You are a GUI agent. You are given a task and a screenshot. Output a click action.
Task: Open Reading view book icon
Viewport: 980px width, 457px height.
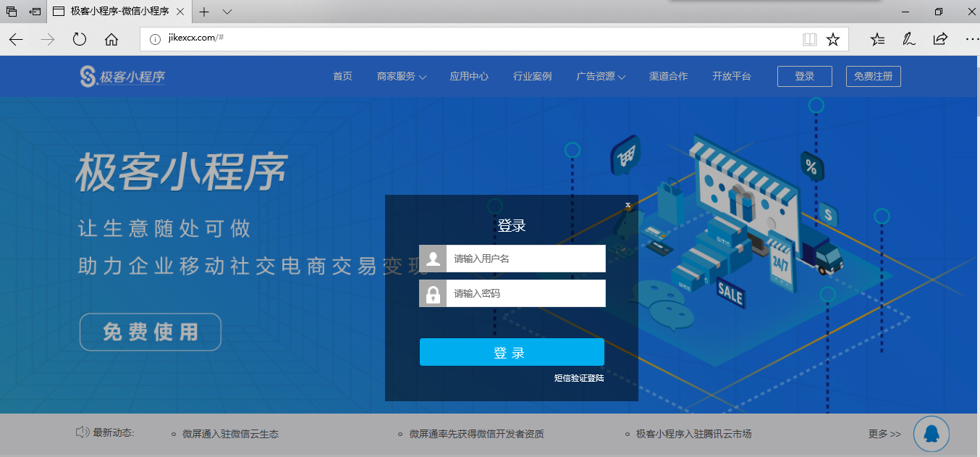(809, 39)
